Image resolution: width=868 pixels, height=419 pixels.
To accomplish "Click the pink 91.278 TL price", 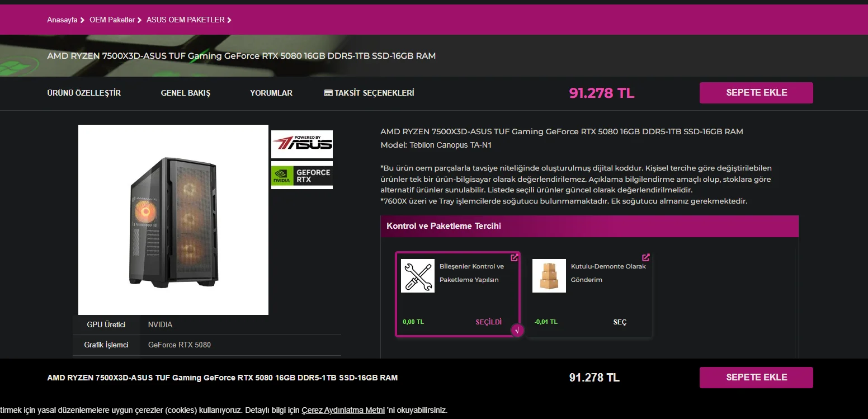I will click(602, 93).
